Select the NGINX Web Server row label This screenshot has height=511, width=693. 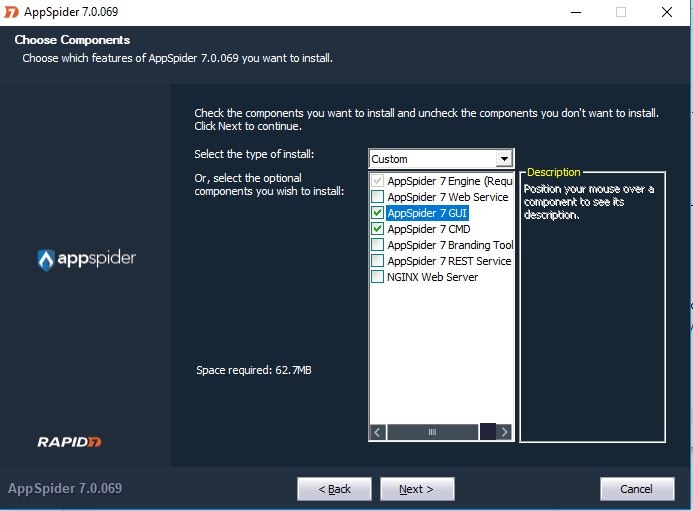pos(432,277)
